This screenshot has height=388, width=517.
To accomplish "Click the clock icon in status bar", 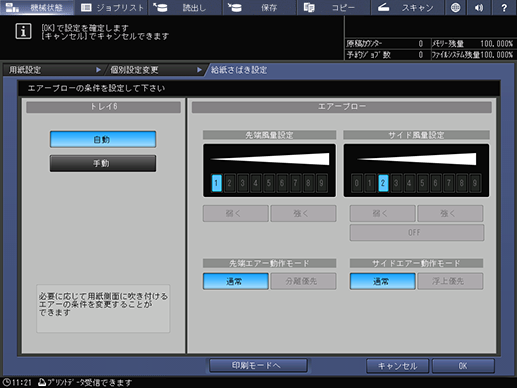I will pos(6,382).
